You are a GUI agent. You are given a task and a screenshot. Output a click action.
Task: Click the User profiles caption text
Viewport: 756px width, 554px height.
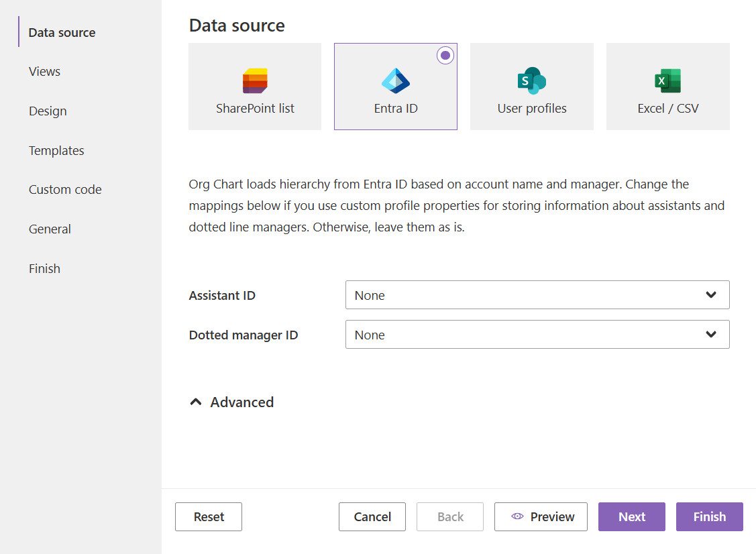(532, 109)
